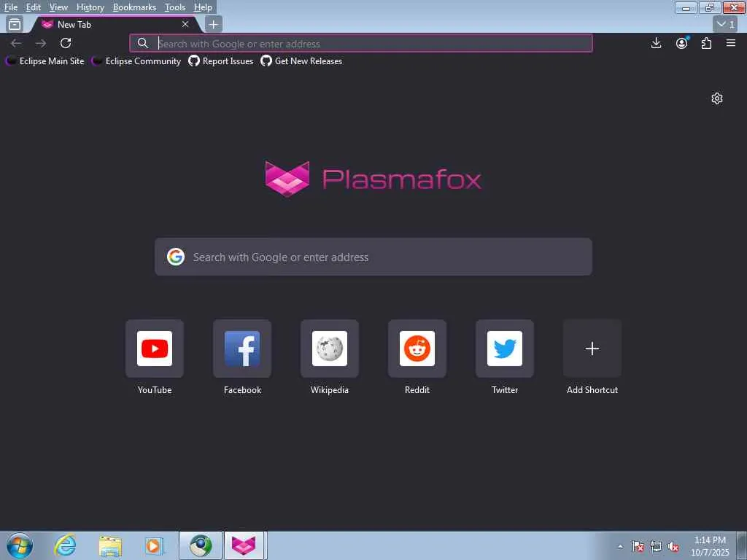Image resolution: width=747 pixels, height=560 pixels.
Task: Open the account profile icon
Action: pyautogui.click(x=682, y=43)
